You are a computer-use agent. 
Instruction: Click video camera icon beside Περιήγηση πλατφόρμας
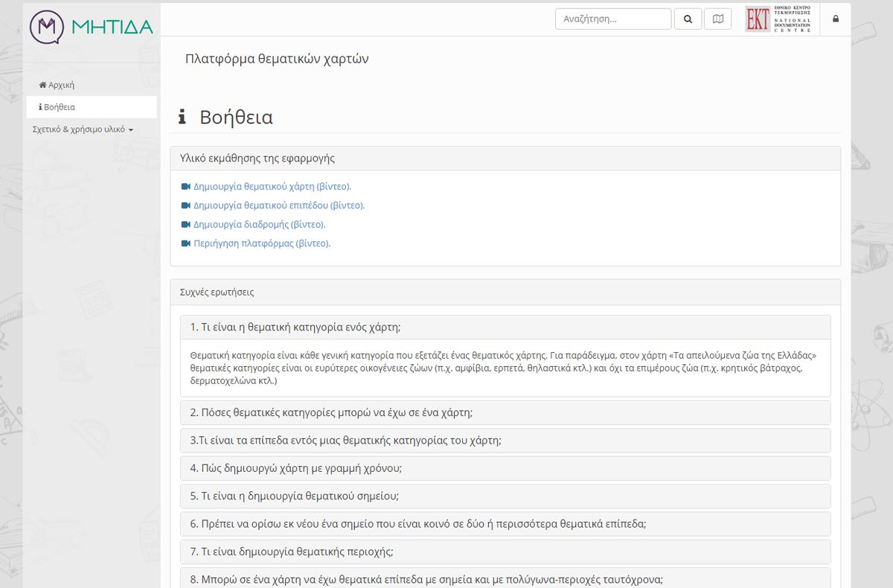pos(186,243)
